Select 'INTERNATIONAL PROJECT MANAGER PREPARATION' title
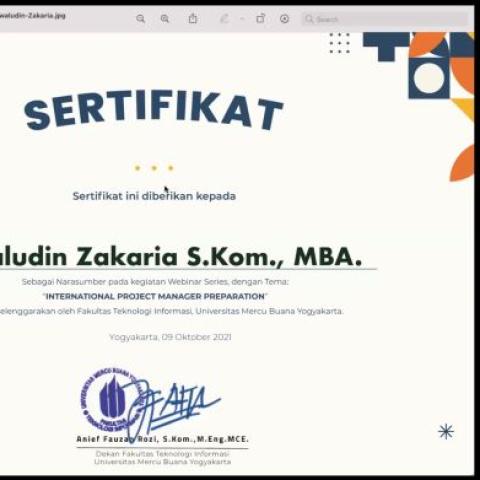Image resolution: width=480 pixels, height=480 pixels. pos(155,296)
